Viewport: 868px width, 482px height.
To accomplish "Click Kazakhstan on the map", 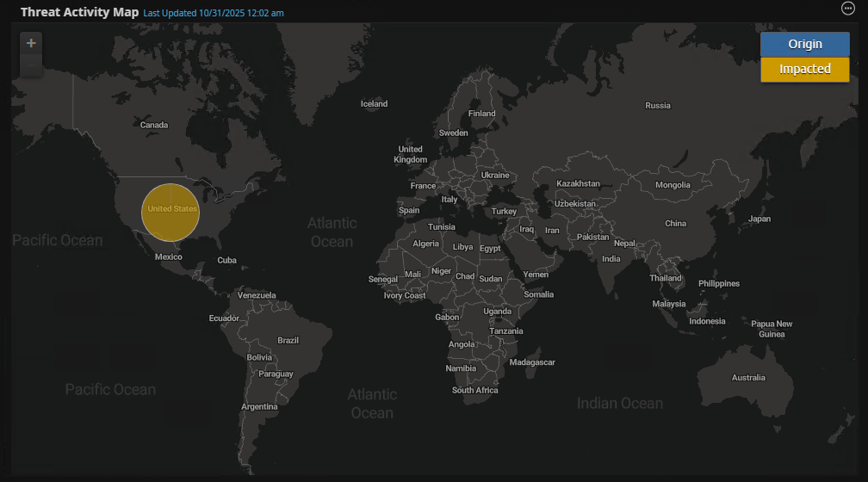I will [578, 184].
